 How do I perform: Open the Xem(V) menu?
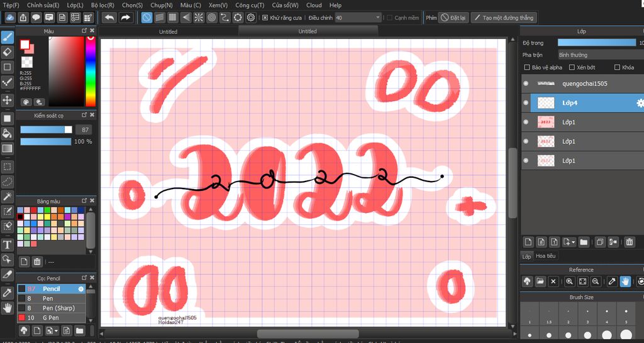[x=218, y=5]
